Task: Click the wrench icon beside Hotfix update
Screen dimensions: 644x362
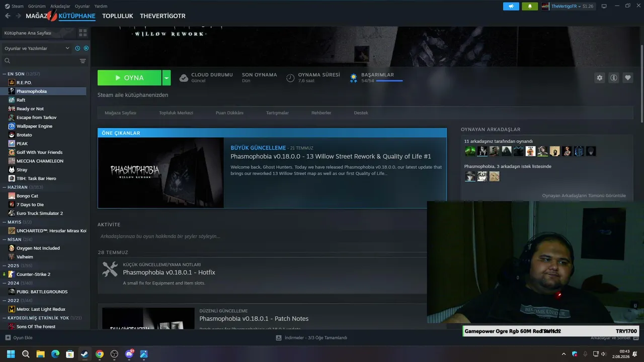Action: (x=110, y=269)
